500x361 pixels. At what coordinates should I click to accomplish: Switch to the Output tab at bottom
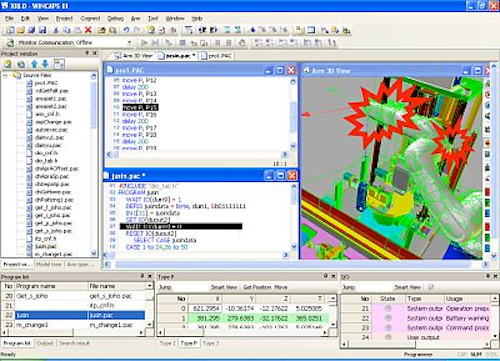coord(45,343)
